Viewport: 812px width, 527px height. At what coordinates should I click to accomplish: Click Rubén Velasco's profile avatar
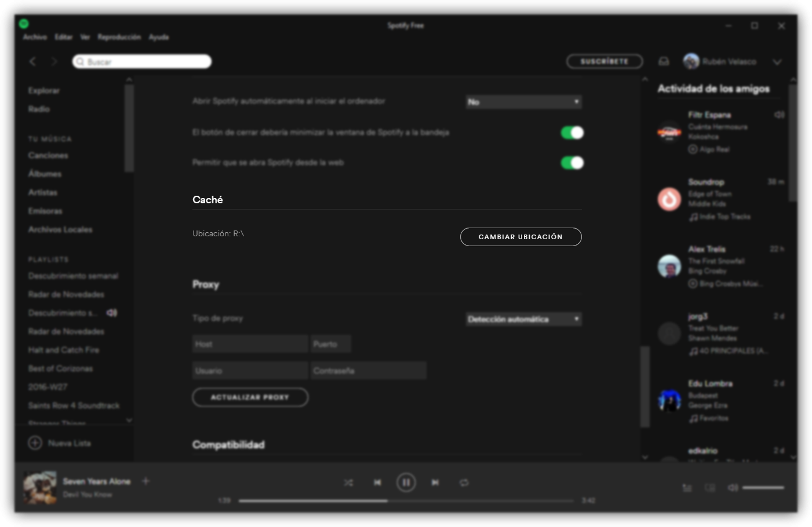click(x=691, y=61)
